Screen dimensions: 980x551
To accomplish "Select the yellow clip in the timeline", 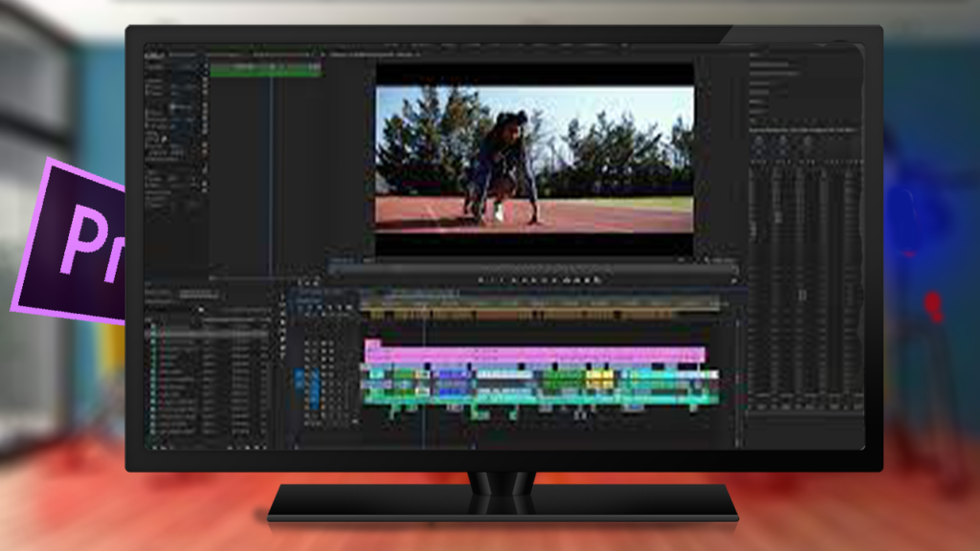I will click(x=600, y=378).
